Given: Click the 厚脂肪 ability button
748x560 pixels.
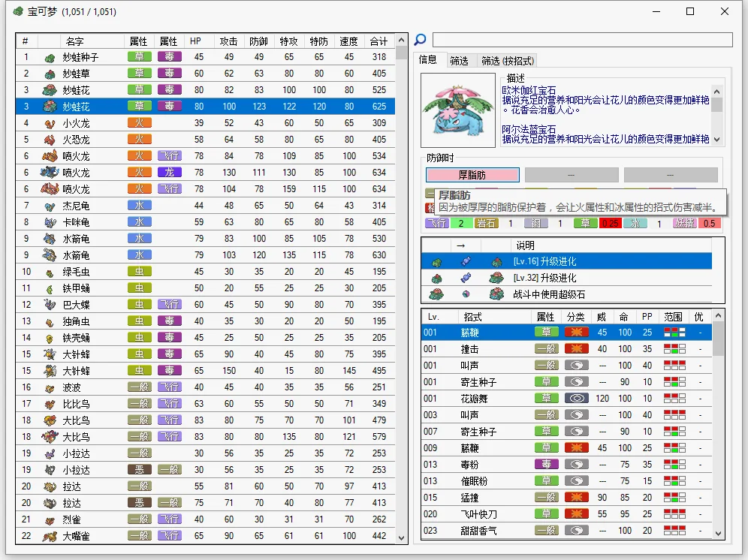Looking at the screenshot, I should (472, 175).
